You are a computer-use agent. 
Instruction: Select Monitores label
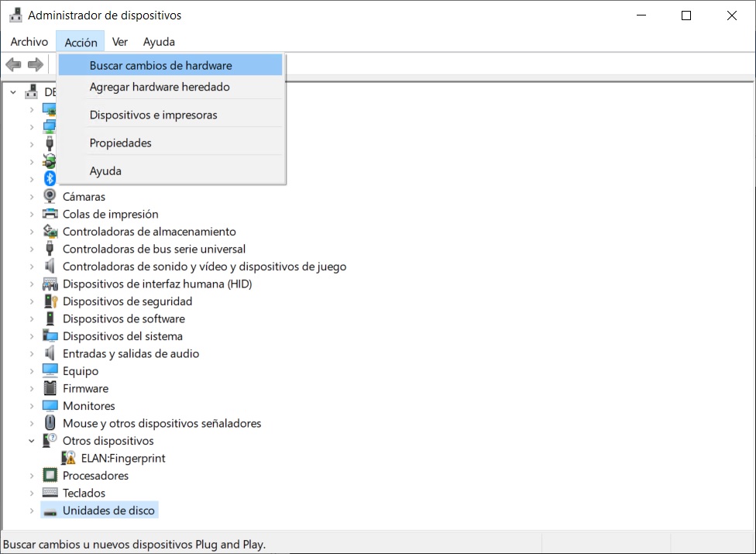pos(89,406)
